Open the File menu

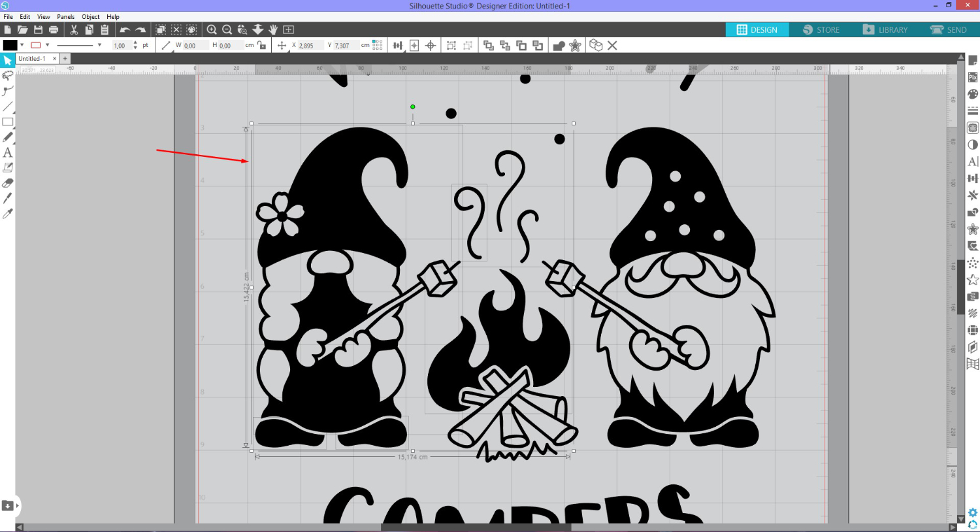(x=8, y=17)
